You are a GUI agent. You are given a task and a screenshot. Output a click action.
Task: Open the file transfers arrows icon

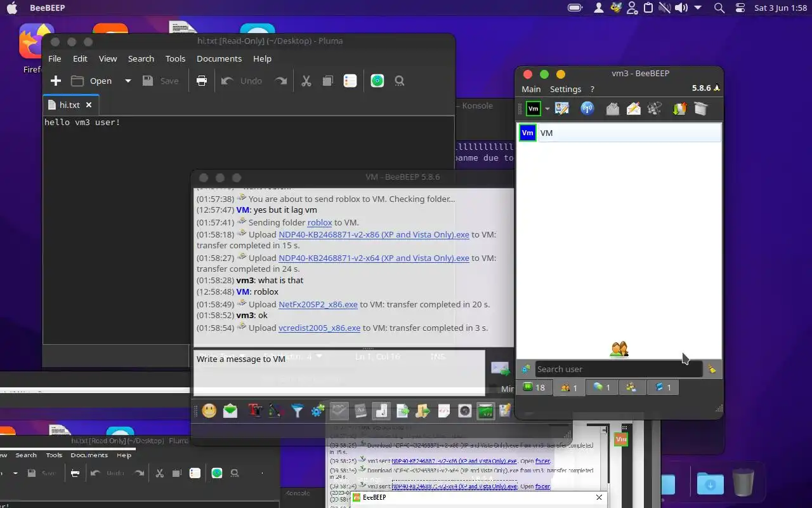679,109
